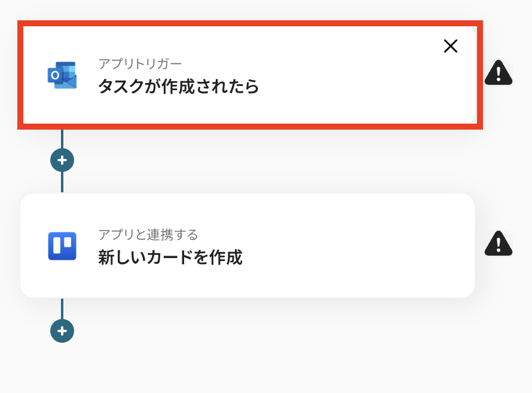Click the red highlight border around the trigger card

pos(250,23)
